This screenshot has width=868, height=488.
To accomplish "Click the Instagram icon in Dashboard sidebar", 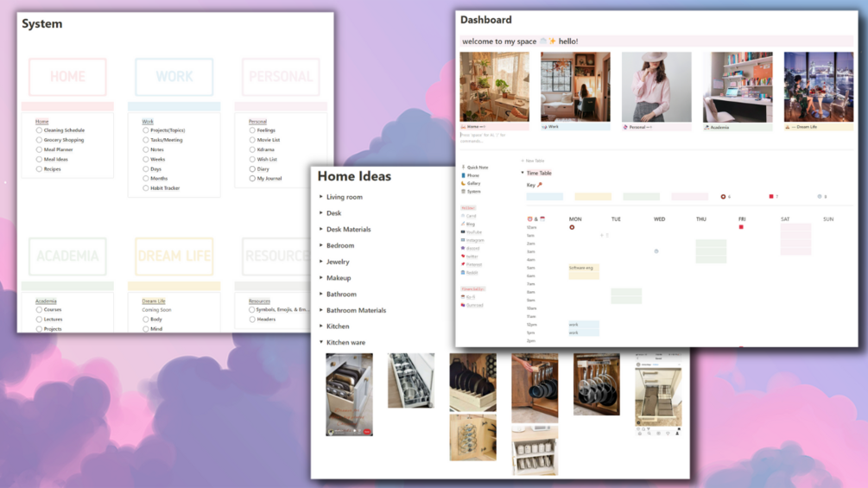I will 463,240.
